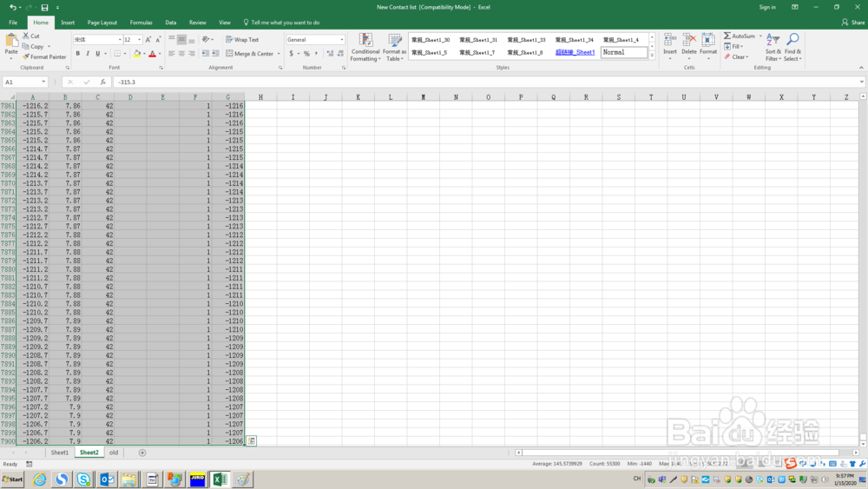Viewport: 868px width, 489px height.
Task: Click the Format Painter brush
Action: click(25, 56)
